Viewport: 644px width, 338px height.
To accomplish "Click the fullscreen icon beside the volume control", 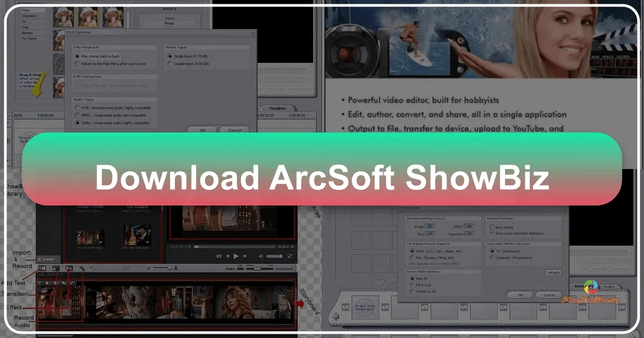I will 289,256.
